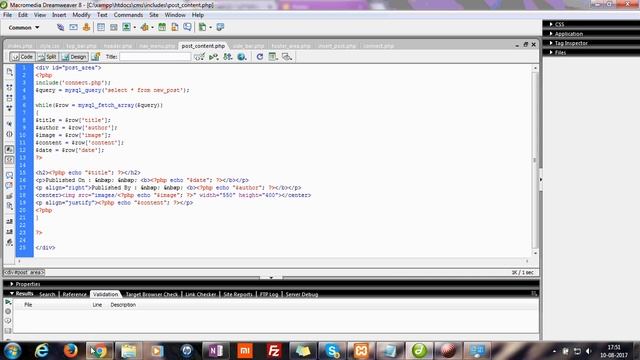The height and width of the screenshot is (360, 640).
Task: Click the Open Documents coding toolbar icon
Action: (9, 72)
